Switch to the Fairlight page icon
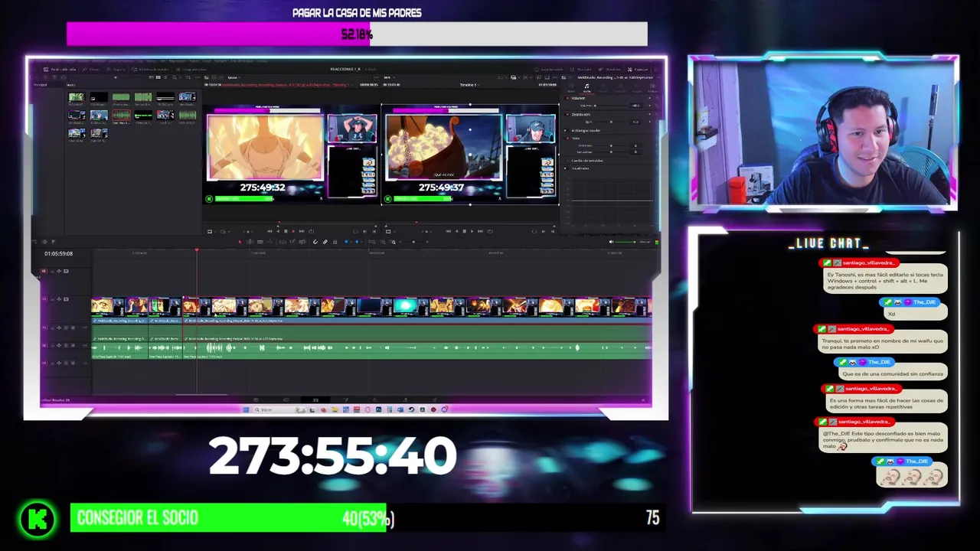 click(405, 399)
